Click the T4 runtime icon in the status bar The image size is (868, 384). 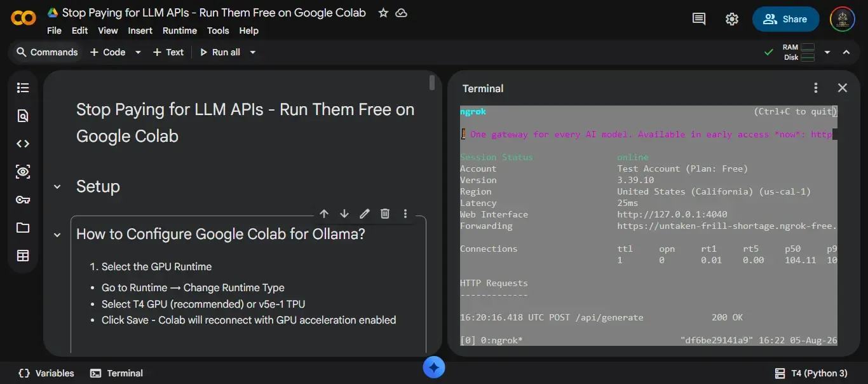coord(780,373)
